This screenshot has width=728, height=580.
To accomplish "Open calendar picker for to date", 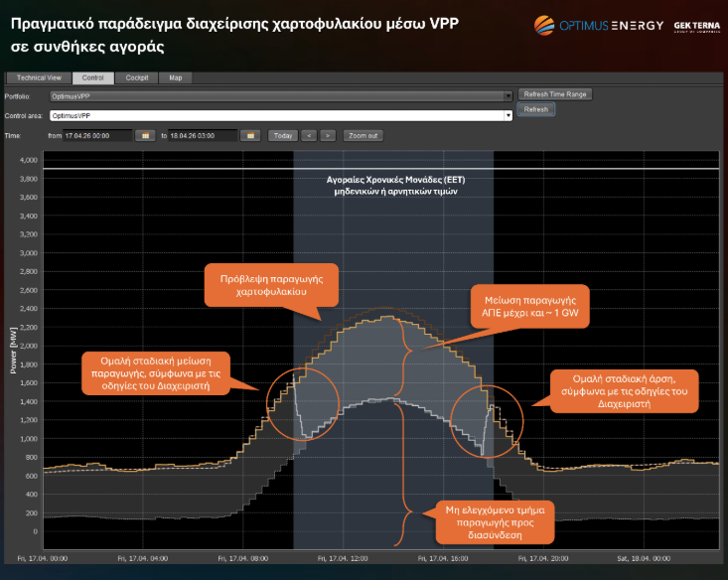I will point(250,136).
